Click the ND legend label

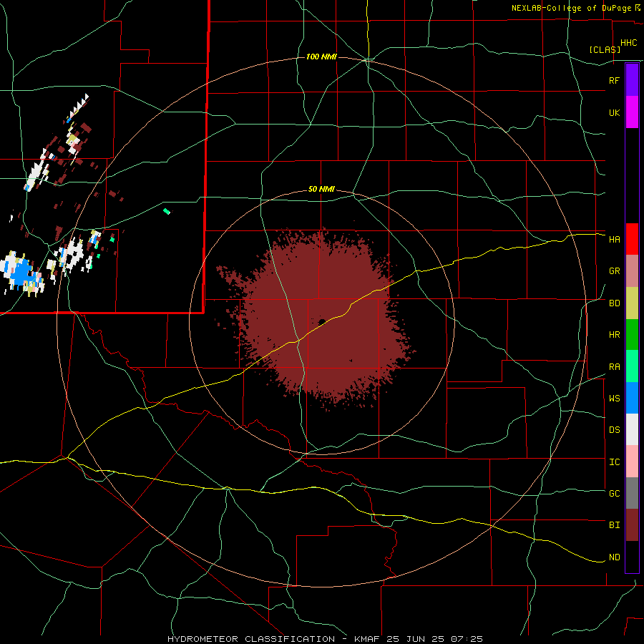tap(614, 557)
